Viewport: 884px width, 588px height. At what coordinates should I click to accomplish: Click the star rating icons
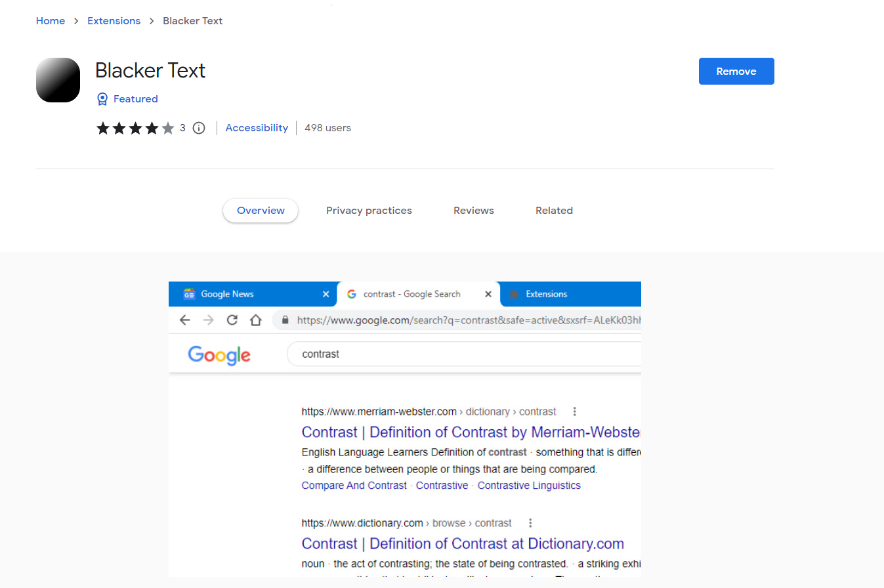click(135, 128)
